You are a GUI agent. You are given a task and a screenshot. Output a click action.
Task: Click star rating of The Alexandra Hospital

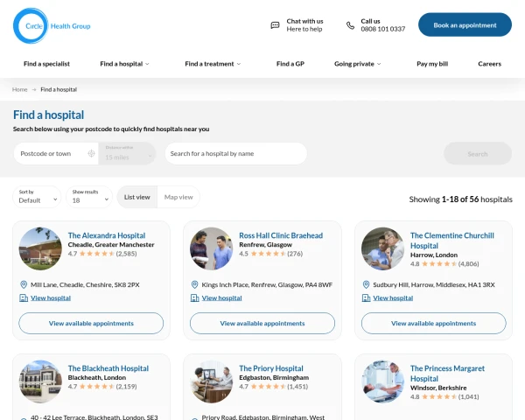[97, 254]
